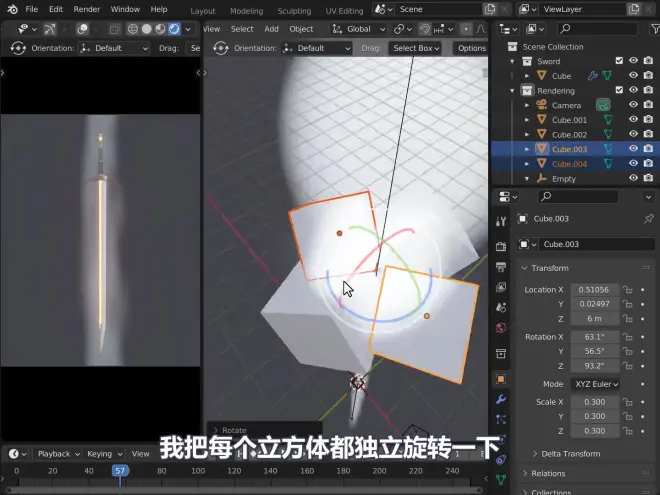Open the viewport View menu
660x495 pixels.
click(211, 29)
